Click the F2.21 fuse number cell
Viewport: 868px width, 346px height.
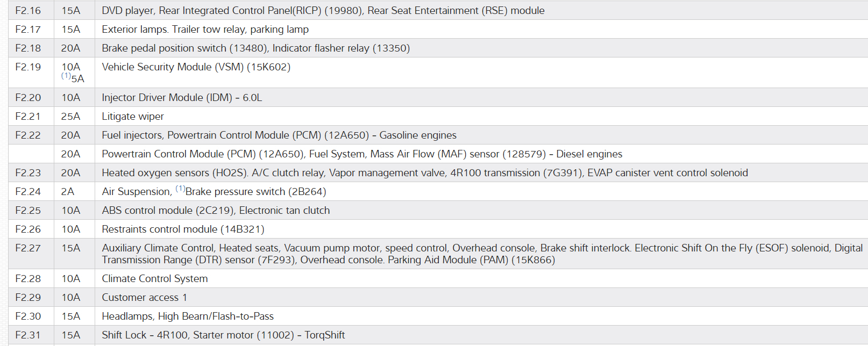pyautogui.click(x=28, y=117)
